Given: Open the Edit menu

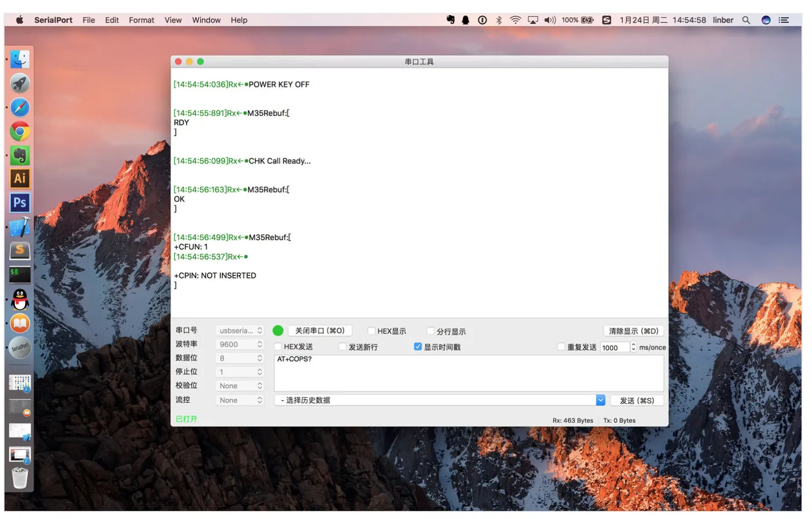Looking at the screenshot, I should (x=112, y=20).
